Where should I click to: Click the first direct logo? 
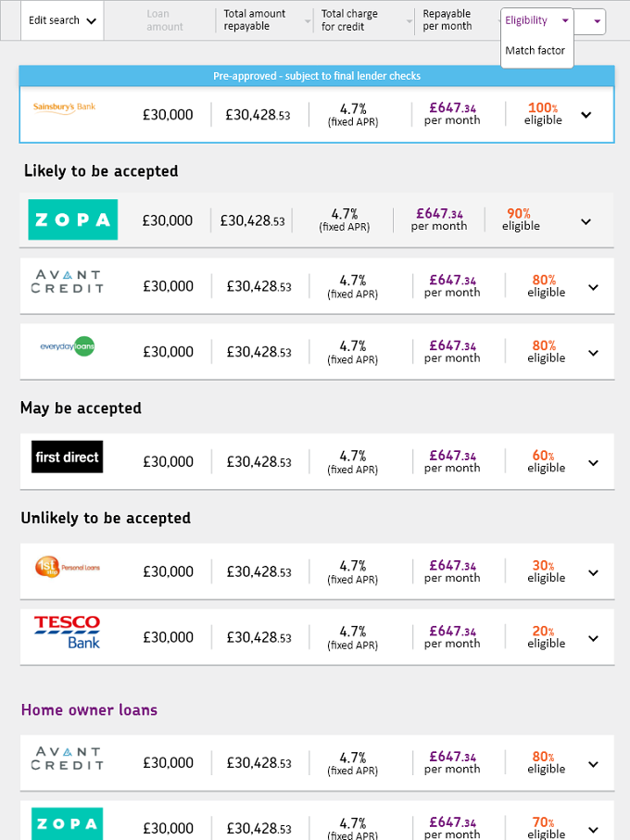tap(67, 457)
